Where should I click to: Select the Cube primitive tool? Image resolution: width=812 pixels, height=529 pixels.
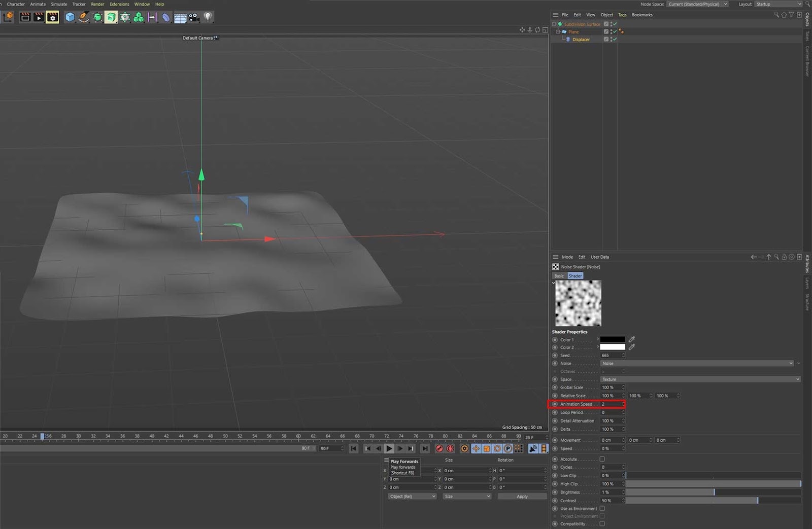point(70,17)
